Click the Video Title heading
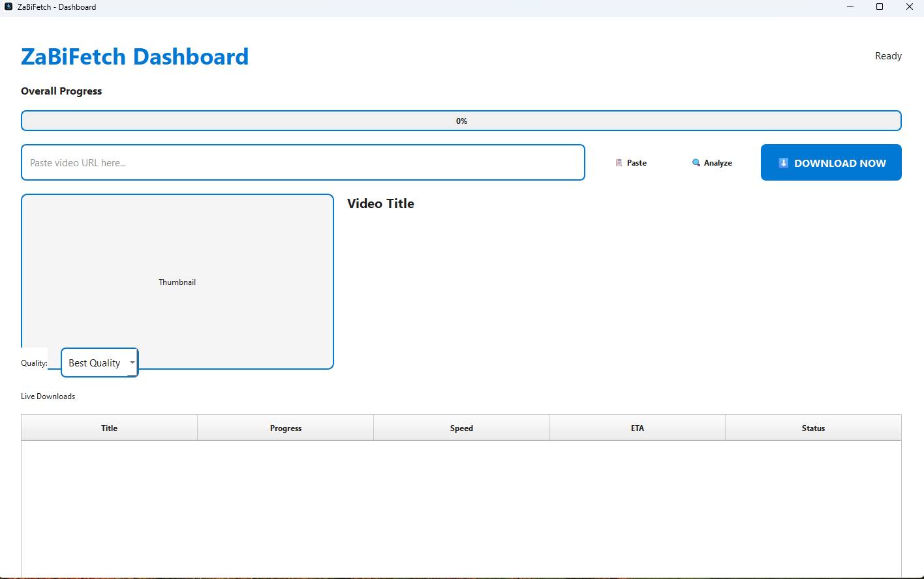 point(380,203)
